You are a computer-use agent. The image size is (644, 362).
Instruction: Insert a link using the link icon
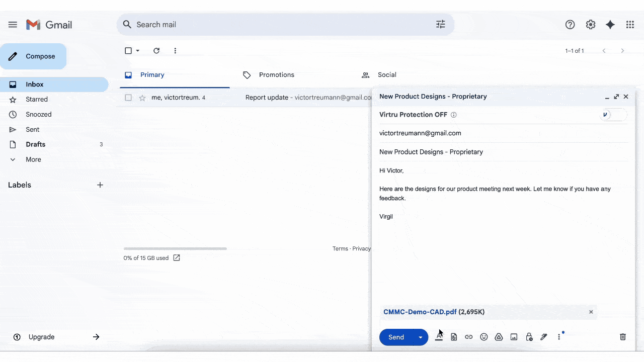[x=469, y=337]
